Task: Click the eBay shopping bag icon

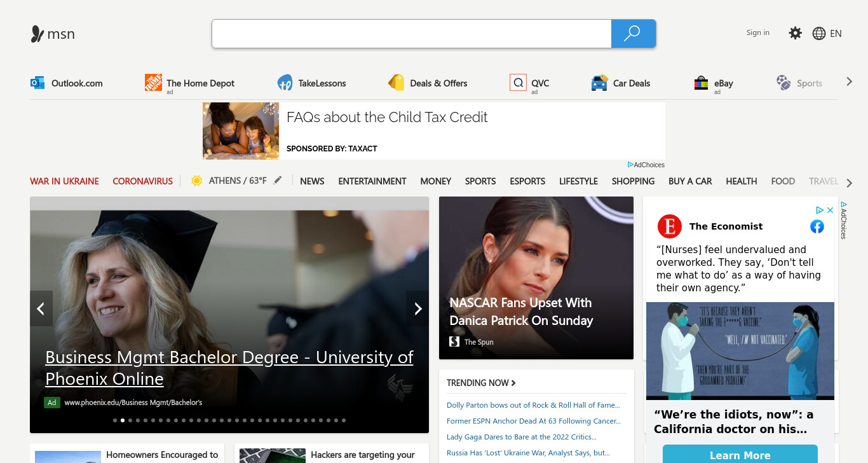Action: [701, 83]
